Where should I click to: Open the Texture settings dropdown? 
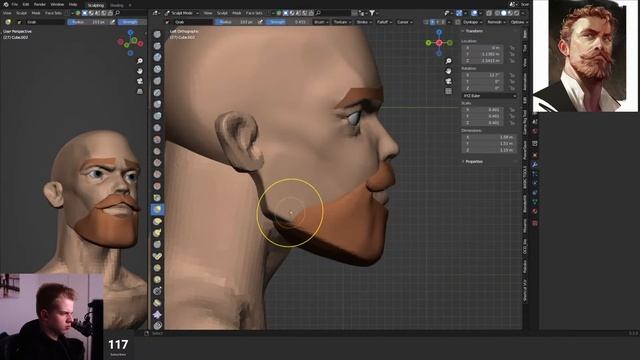[x=342, y=22]
